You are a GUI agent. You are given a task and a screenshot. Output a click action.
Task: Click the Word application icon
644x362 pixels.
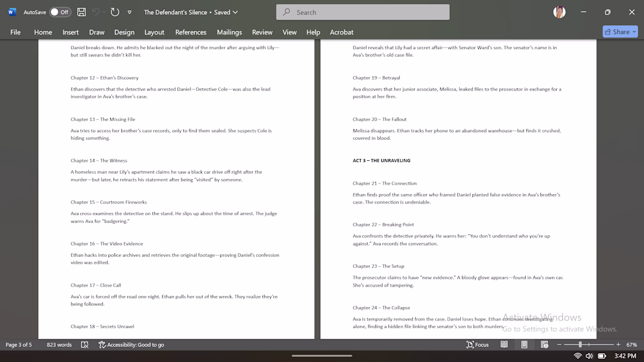pyautogui.click(x=12, y=12)
